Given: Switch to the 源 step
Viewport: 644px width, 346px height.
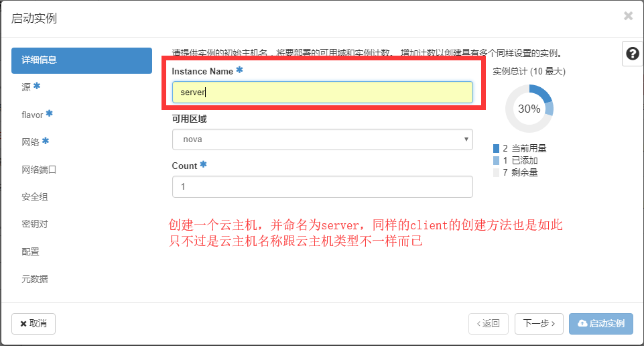Looking at the screenshot, I should (x=27, y=87).
